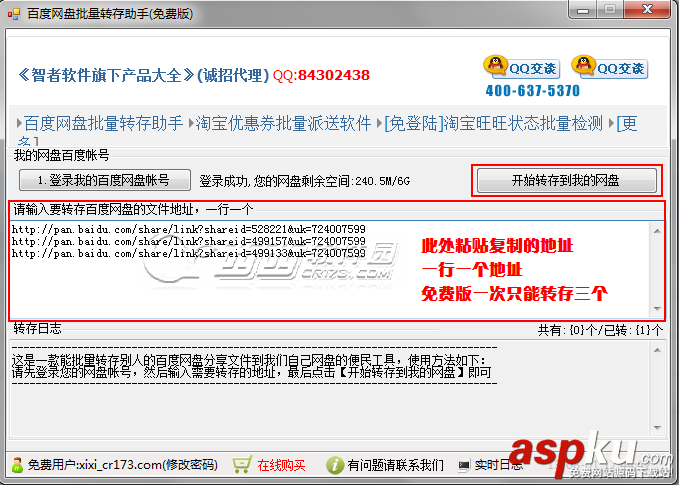Screen dimensions: 679x485
Task: Click the shareid=499133 URL line
Action: coord(188,253)
